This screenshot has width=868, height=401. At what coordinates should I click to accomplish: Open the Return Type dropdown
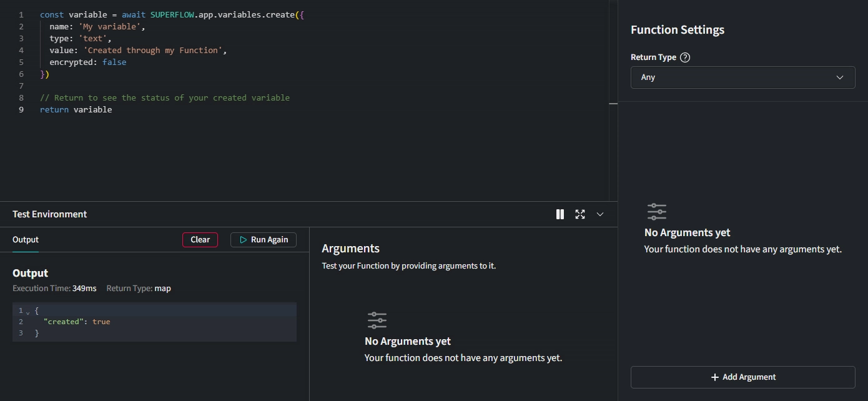pos(742,77)
